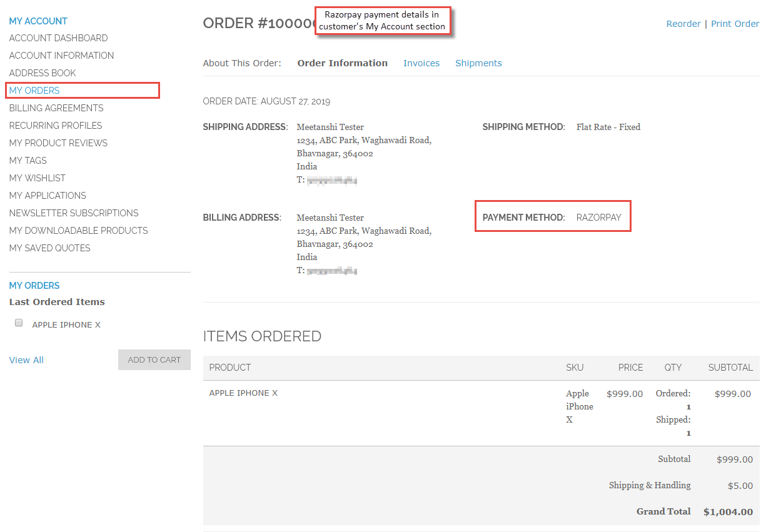Open My Product Reviews
The width and height of the screenshot is (766, 532).
[58, 143]
